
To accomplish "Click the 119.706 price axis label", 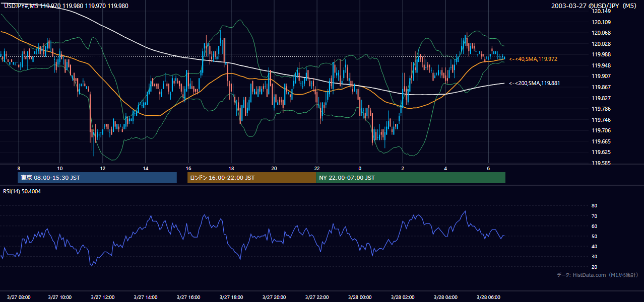I will coord(601,130).
